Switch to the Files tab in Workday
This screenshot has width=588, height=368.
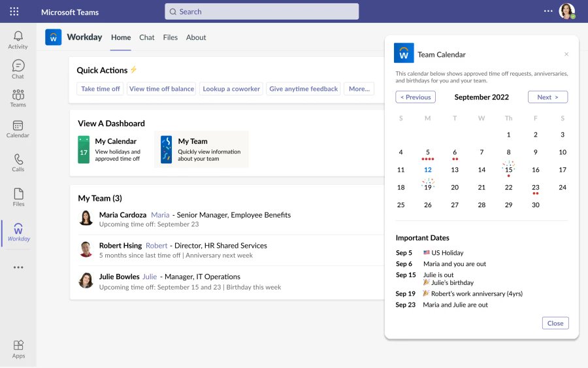[171, 37]
